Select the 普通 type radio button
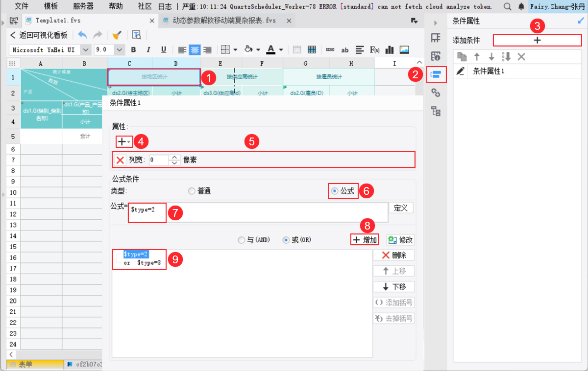Screen dimensions: 588x371 (x=192, y=191)
